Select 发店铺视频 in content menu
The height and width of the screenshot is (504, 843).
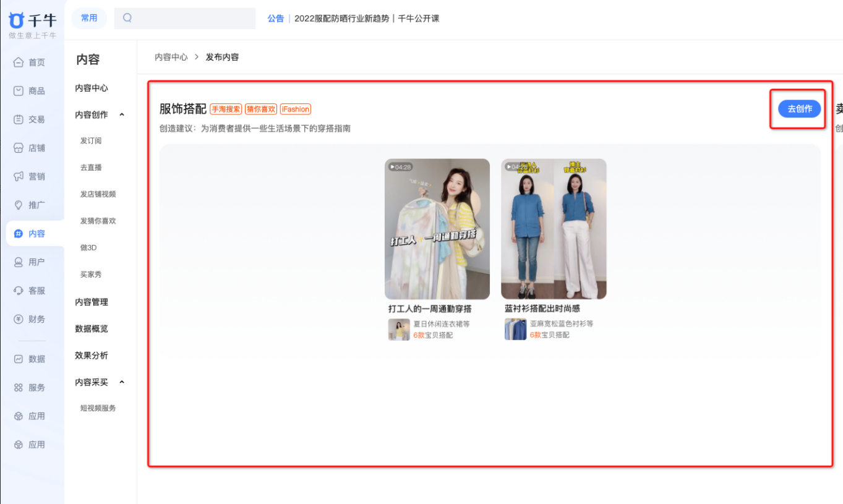(98, 194)
